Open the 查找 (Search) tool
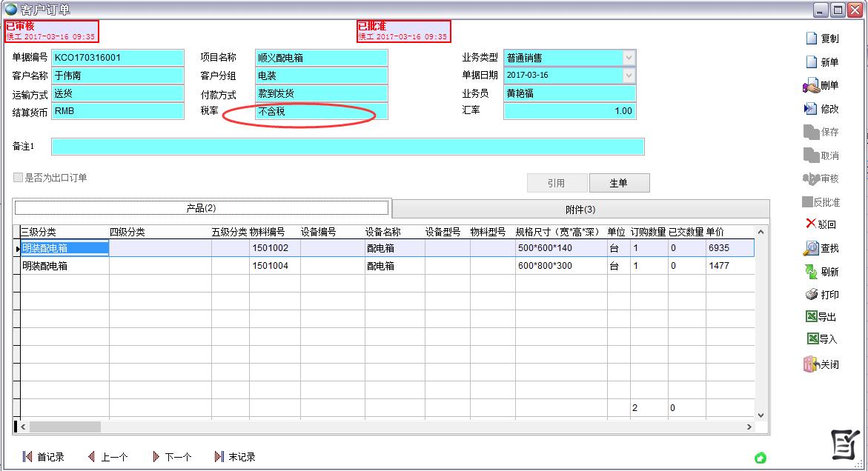The height and width of the screenshot is (471, 868). (823, 248)
